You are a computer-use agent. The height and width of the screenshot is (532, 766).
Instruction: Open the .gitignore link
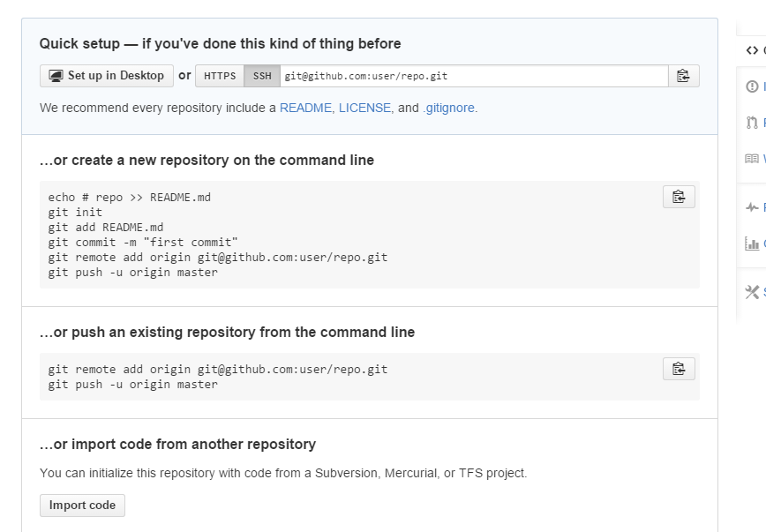pos(449,108)
